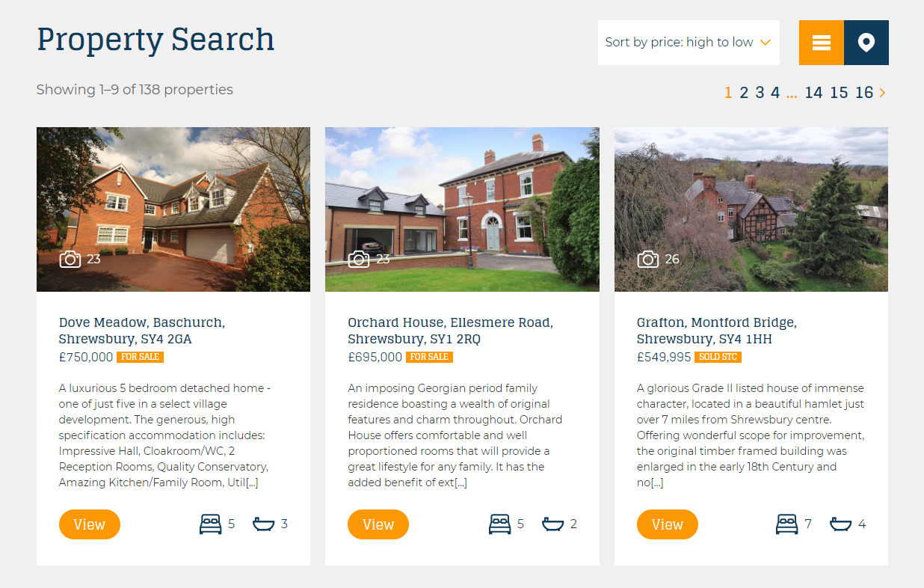This screenshot has width=924, height=588.
Task: Click bath icon on Orchard House card
Action: pos(552,524)
